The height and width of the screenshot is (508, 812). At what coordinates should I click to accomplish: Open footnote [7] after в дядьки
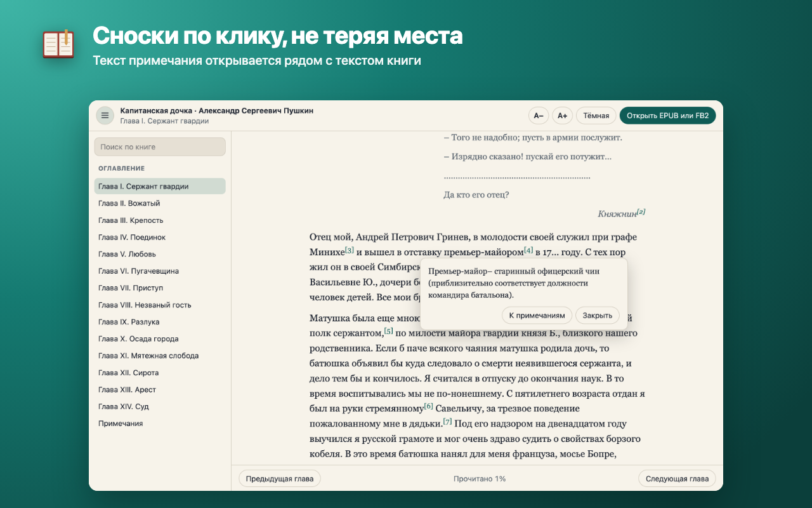(x=448, y=421)
